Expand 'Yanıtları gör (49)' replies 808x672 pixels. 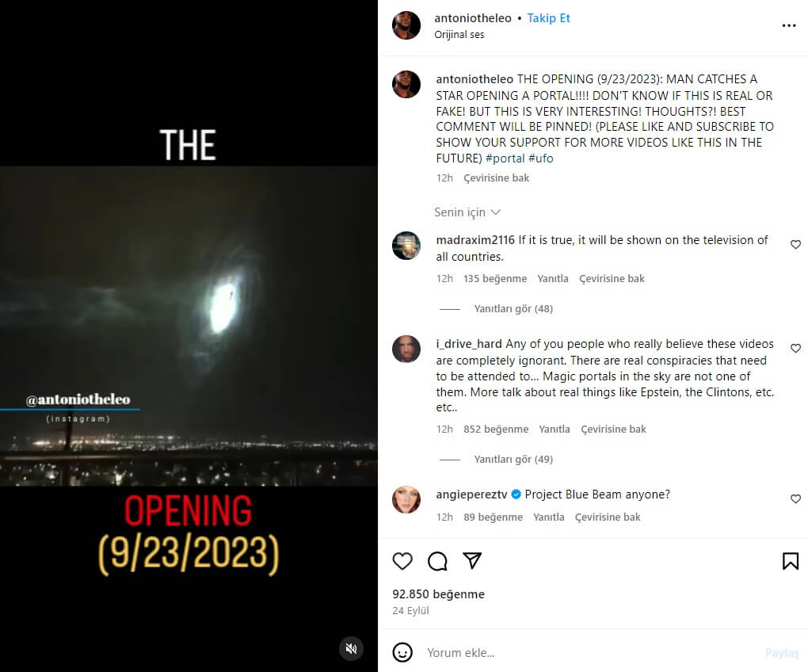point(513,459)
